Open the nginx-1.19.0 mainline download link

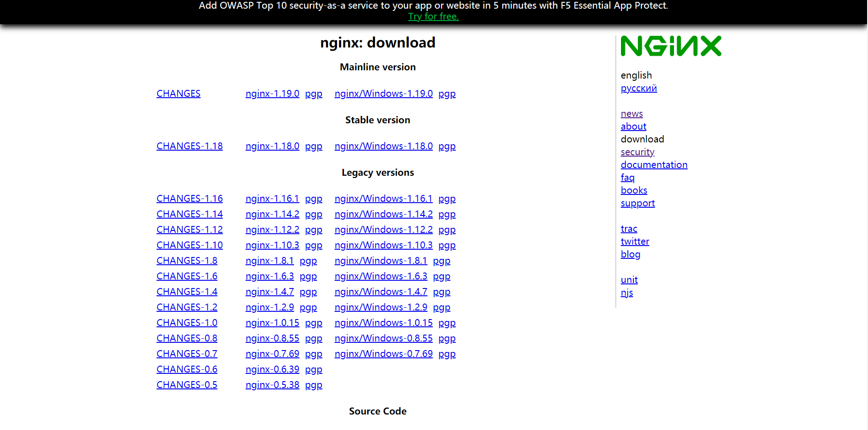coord(272,94)
